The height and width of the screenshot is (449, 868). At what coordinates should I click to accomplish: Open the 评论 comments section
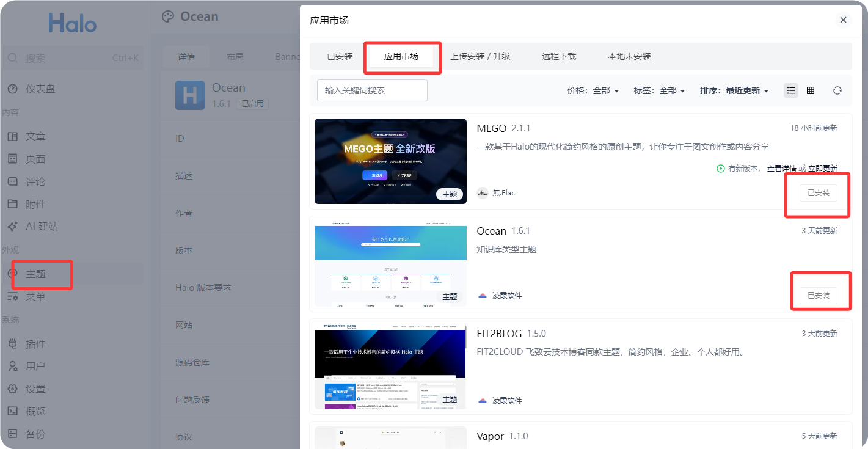tap(35, 181)
